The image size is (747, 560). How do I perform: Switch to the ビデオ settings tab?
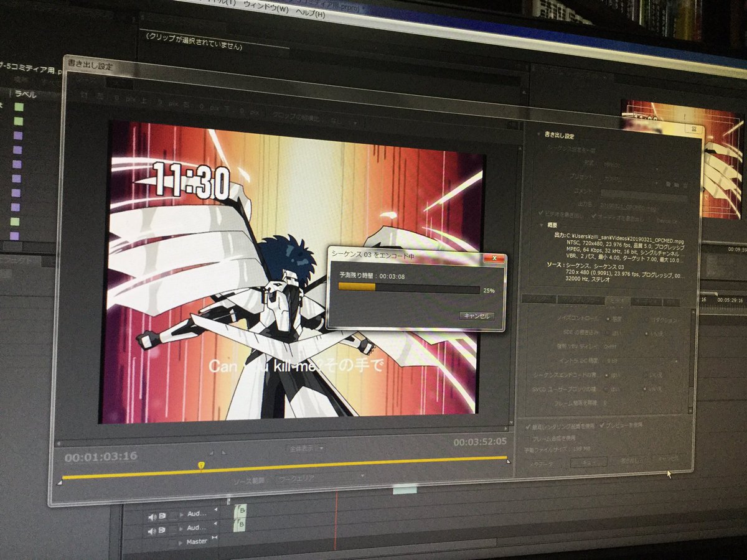pos(618,301)
